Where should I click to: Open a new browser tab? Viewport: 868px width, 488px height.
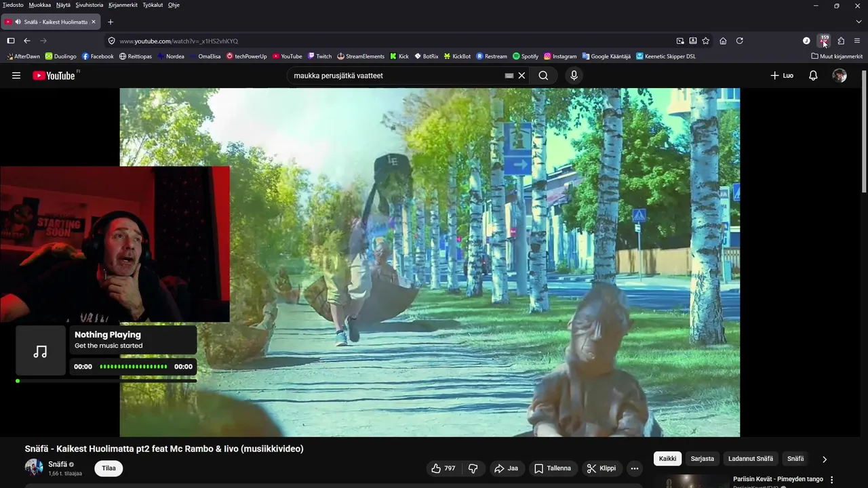coord(111,22)
